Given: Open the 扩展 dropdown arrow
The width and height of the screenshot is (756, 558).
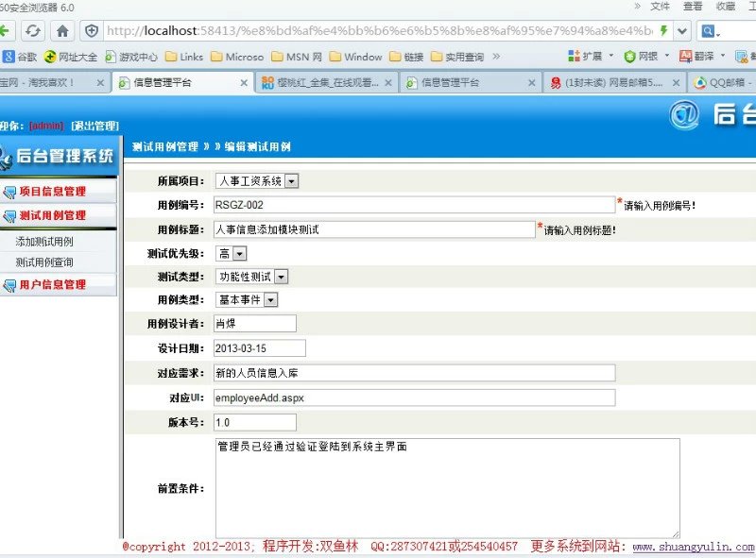Looking at the screenshot, I should (x=611, y=56).
